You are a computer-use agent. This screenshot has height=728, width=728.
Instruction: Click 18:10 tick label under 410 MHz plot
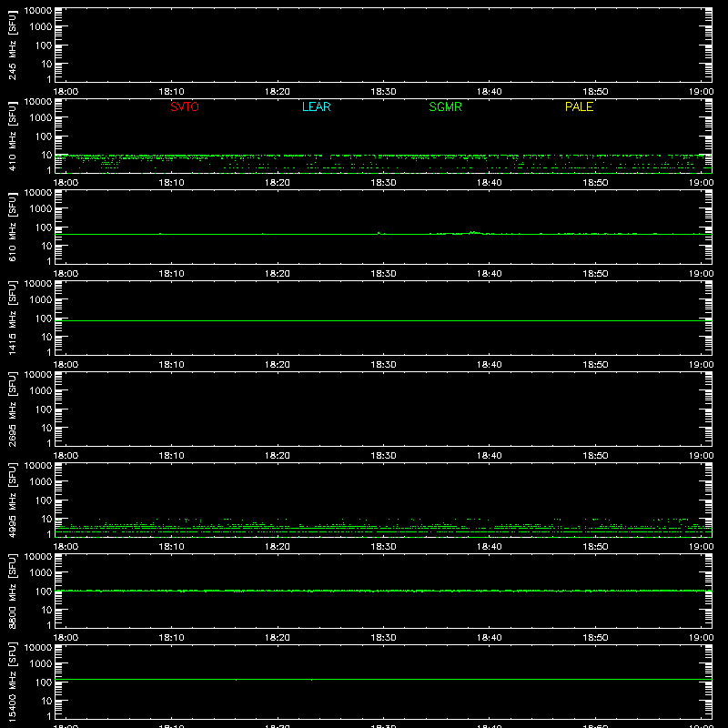(x=171, y=183)
